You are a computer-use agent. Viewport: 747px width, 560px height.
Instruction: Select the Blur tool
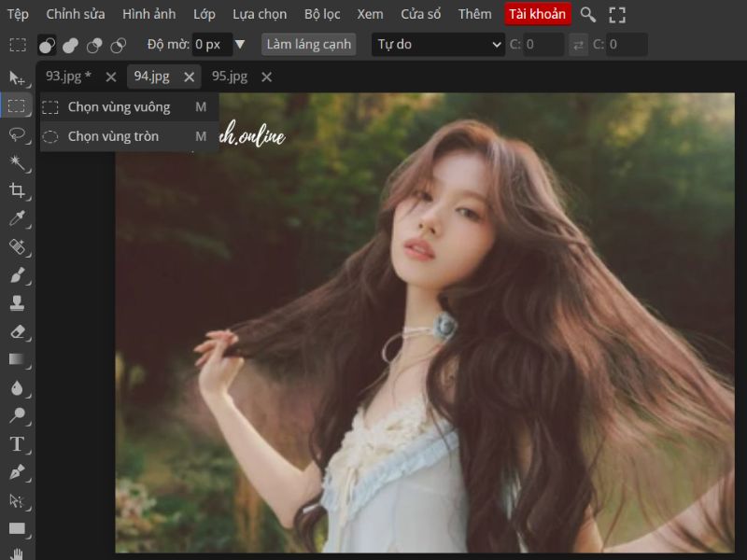pyautogui.click(x=17, y=388)
